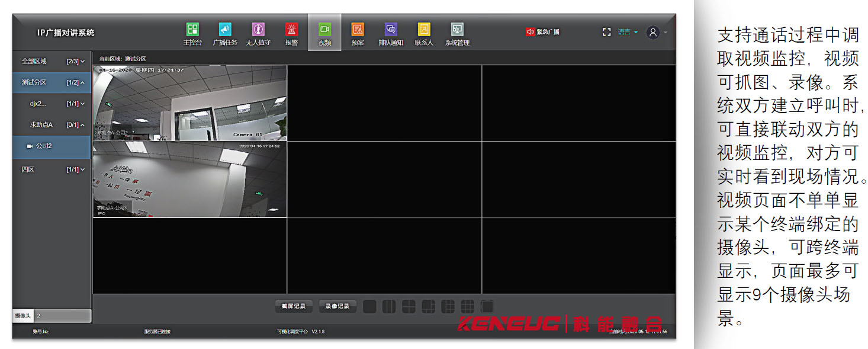Click the user avatar icon
Screen dimensions: 868x349
653,33
